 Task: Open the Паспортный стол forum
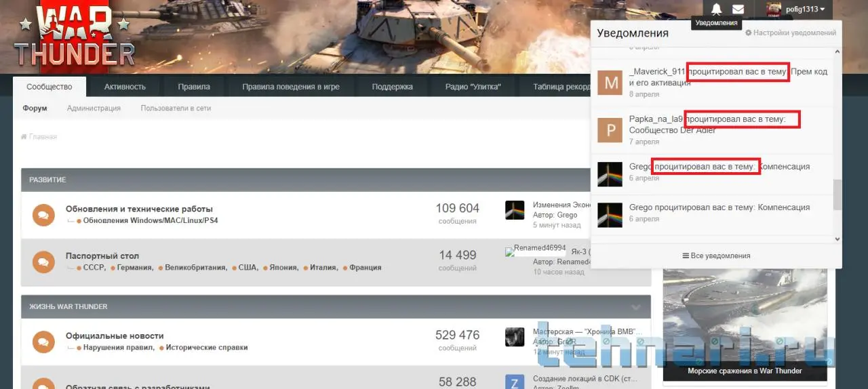[x=102, y=255]
